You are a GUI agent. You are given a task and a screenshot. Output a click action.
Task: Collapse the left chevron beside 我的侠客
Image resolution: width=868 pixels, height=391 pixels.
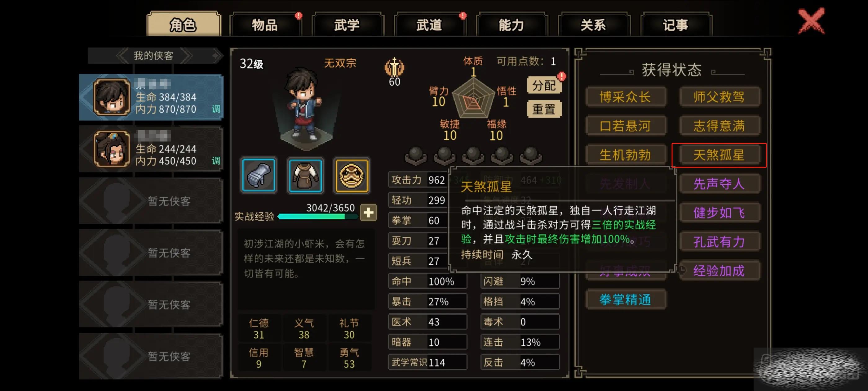tap(122, 56)
